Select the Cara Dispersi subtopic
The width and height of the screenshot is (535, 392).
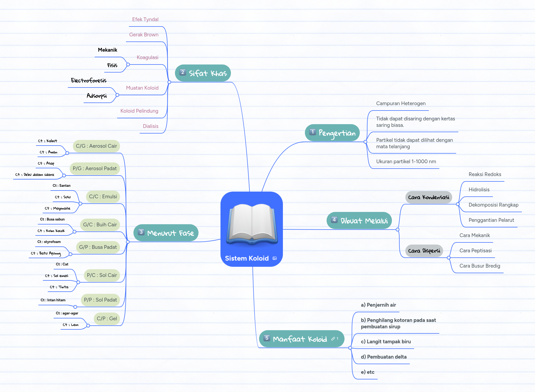coord(424,251)
